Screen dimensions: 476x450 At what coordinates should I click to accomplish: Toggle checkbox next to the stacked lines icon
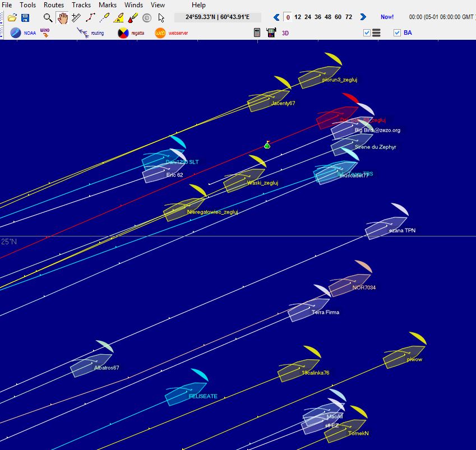(x=367, y=33)
